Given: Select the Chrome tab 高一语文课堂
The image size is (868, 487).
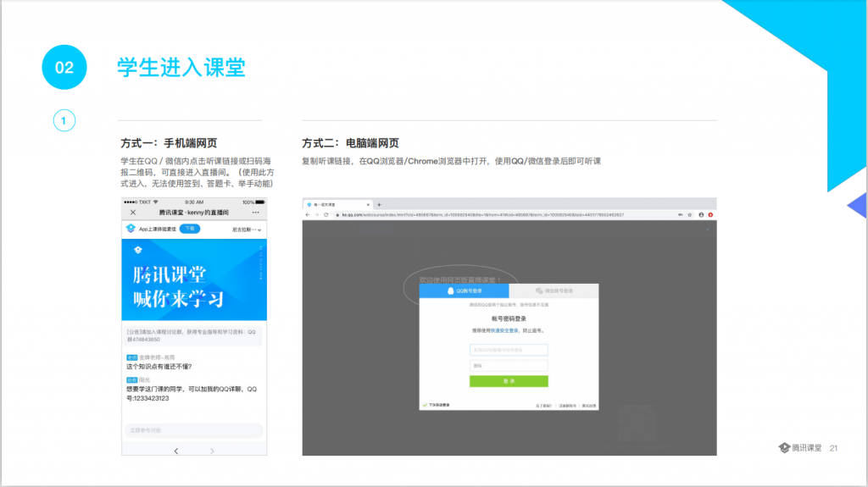Looking at the screenshot, I should 337,205.
